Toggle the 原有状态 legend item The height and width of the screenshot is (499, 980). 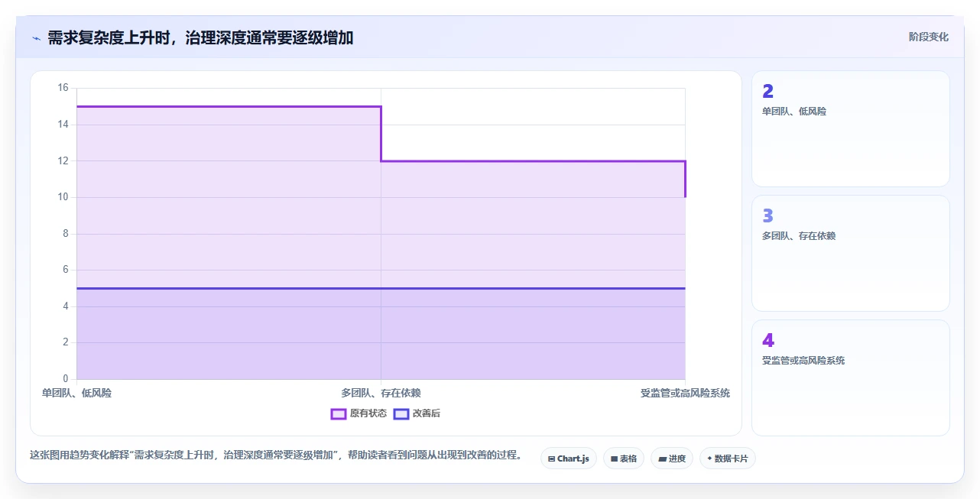(x=359, y=413)
